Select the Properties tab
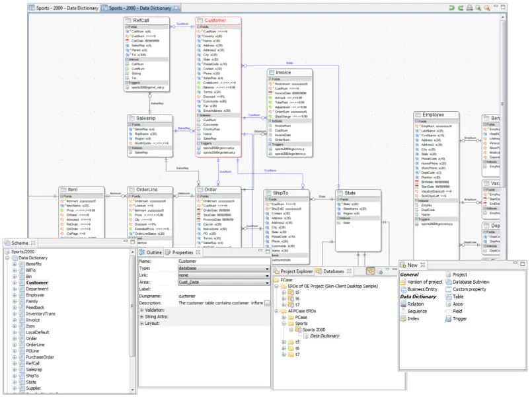 click(x=182, y=252)
